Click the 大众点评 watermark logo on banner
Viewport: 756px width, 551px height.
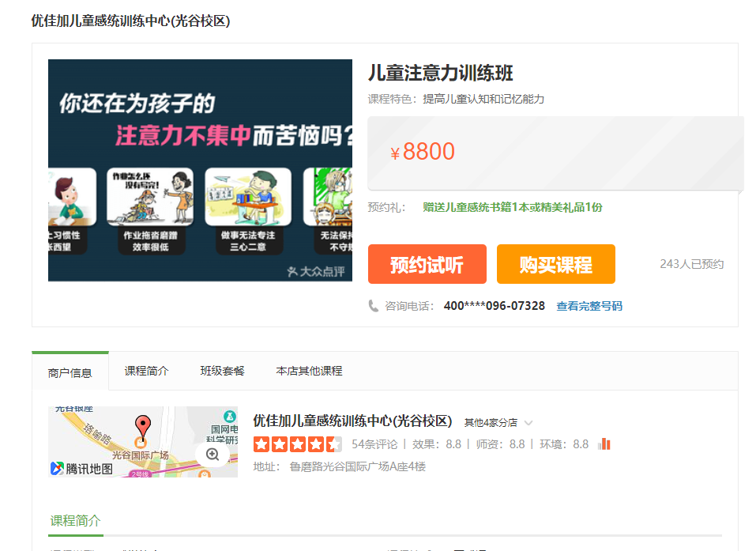(316, 271)
